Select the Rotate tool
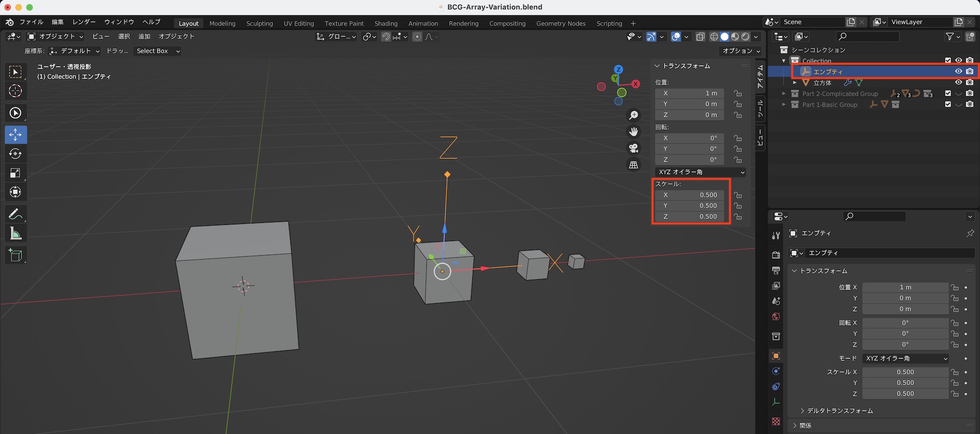This screenshot has width=980, height=434. (16, 154)
